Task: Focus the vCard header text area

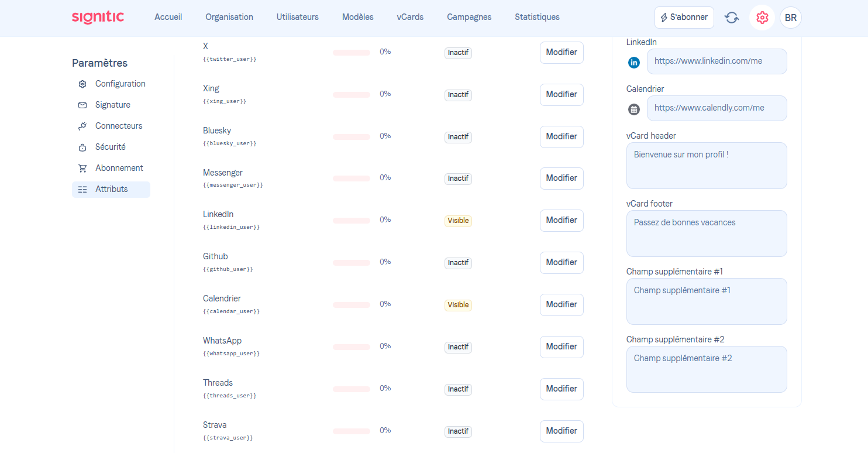Action: click(x=707, y=166)
